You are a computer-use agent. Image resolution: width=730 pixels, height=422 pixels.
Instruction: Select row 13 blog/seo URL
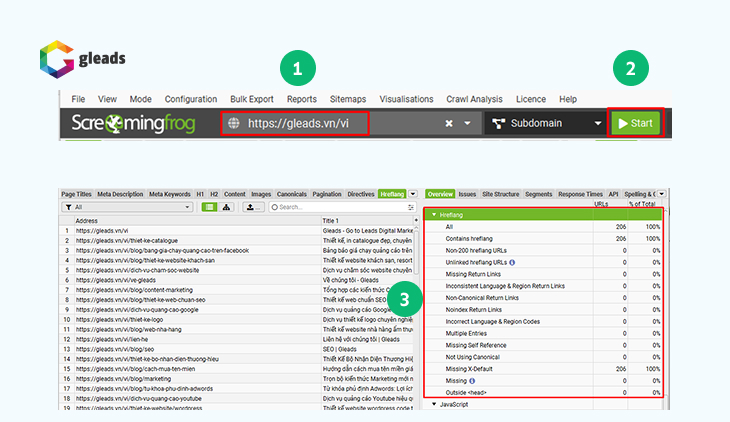[x=236, y=349]
